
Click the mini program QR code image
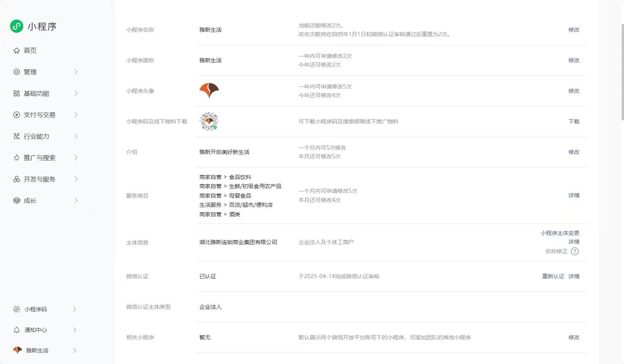pyautogui.click(x=209, y=121)
